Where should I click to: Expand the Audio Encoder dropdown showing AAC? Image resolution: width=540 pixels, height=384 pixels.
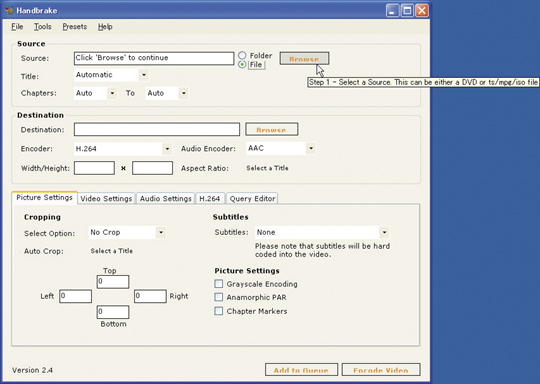tap(281, 148)
